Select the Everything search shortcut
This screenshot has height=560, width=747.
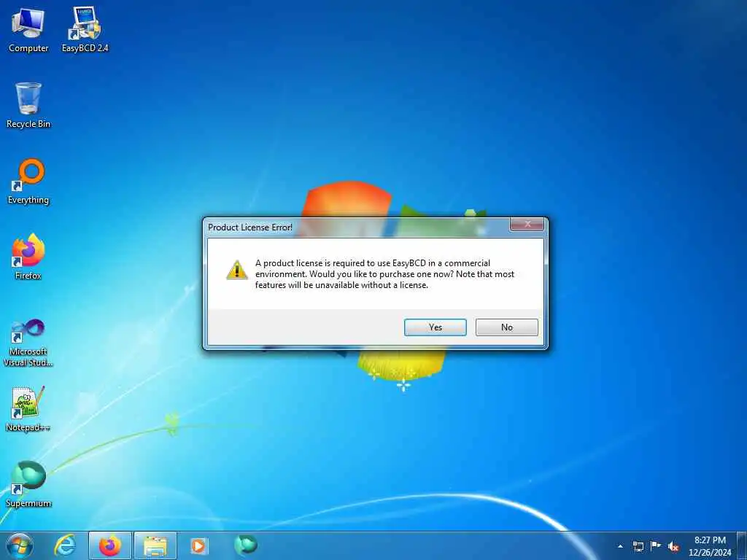28,182
